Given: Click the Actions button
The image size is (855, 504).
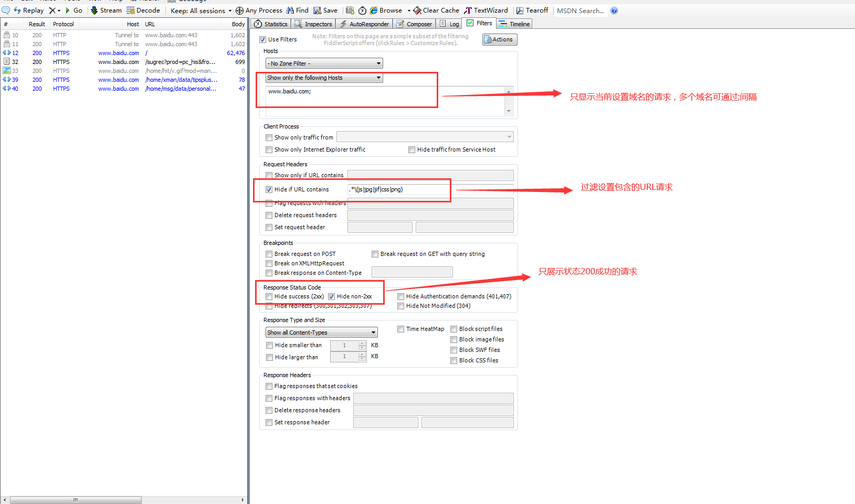Looking at the screenshot, I should coord(500,39).
